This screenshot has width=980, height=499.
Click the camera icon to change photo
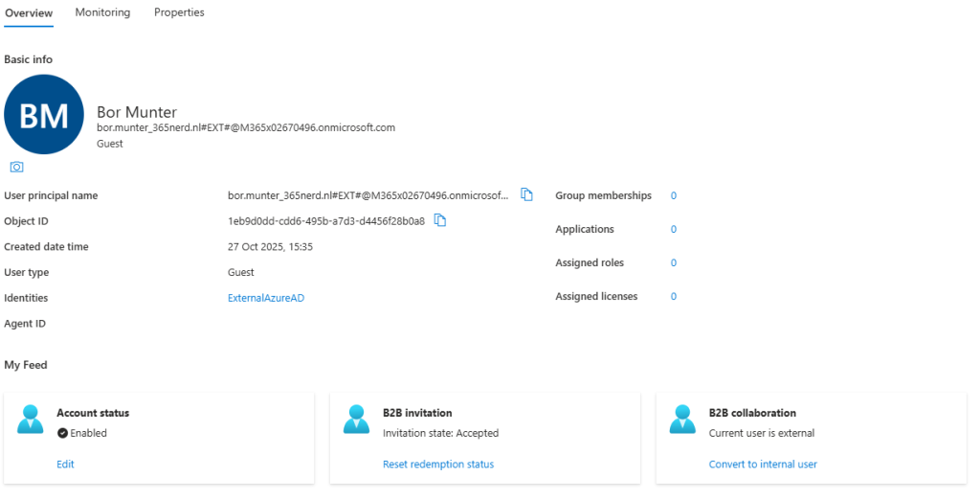point(16,167)
